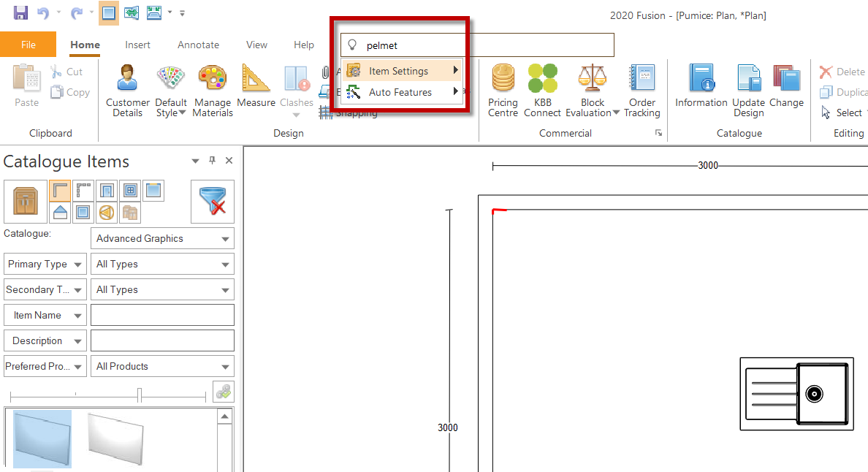Screen dimensions: 868x472
Task: Click the Item Name text input field
Action: pyautogui.click(x=162, y=315)
